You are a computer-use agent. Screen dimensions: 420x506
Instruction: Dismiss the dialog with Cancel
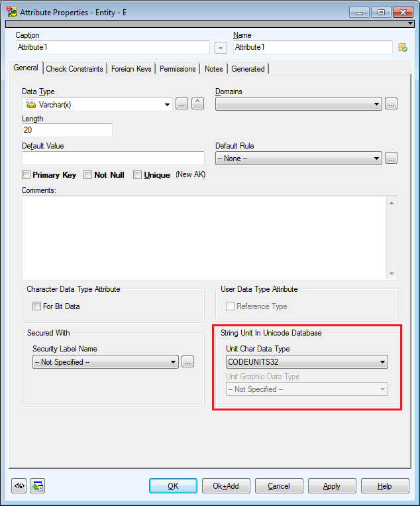(x=279, y=485)
